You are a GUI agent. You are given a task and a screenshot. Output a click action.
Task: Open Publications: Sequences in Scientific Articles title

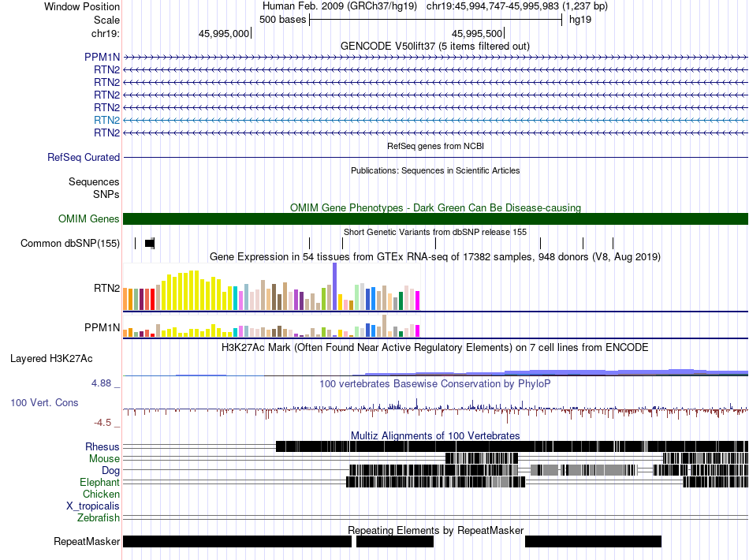tap(435, 170)
